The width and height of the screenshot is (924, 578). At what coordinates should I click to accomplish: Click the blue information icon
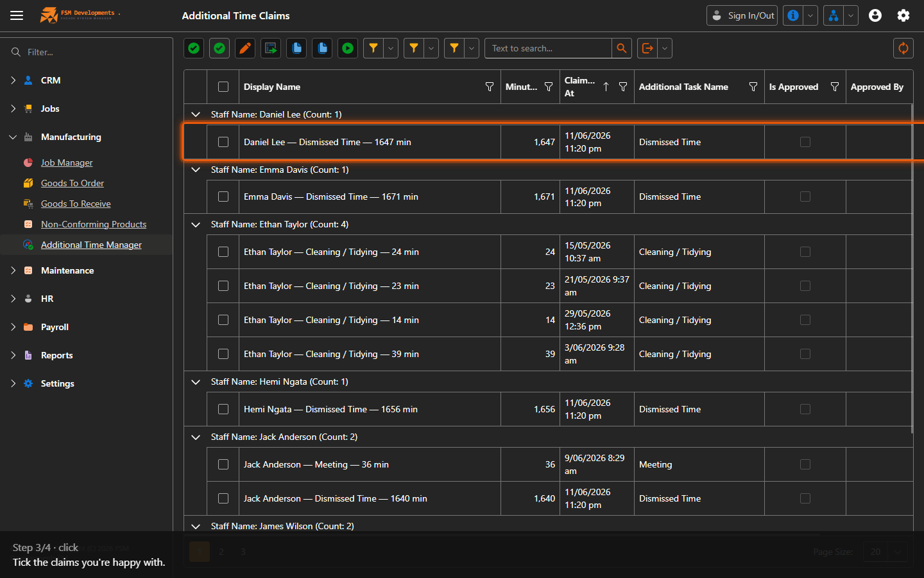[793, 15]
